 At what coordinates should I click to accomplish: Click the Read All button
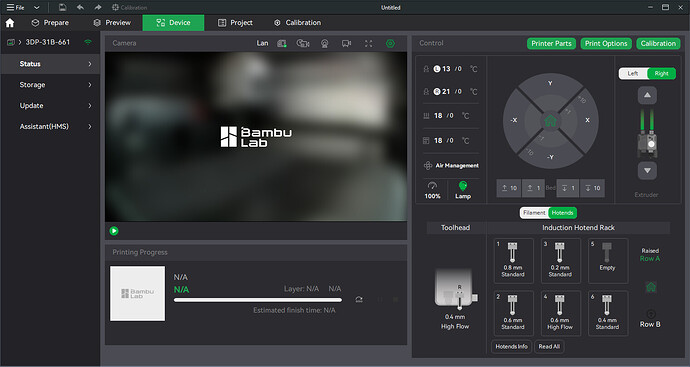pos(549,347)
